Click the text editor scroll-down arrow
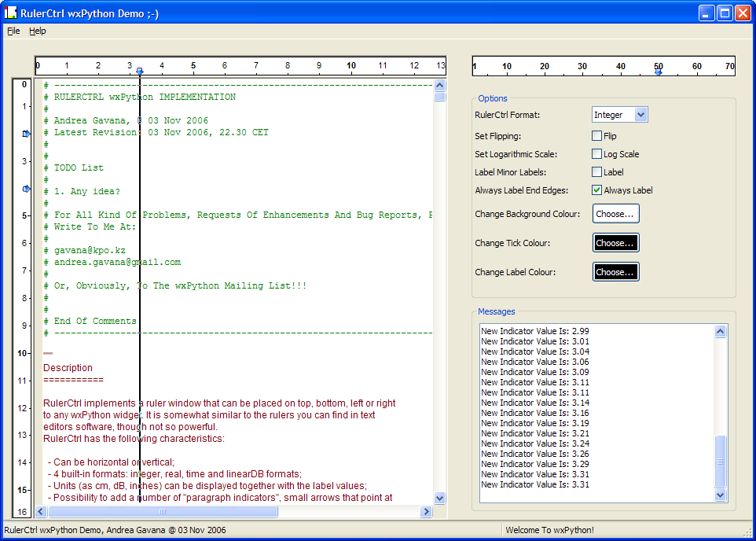This screenshot has height=541, width=756. click(x=439, y=498)
